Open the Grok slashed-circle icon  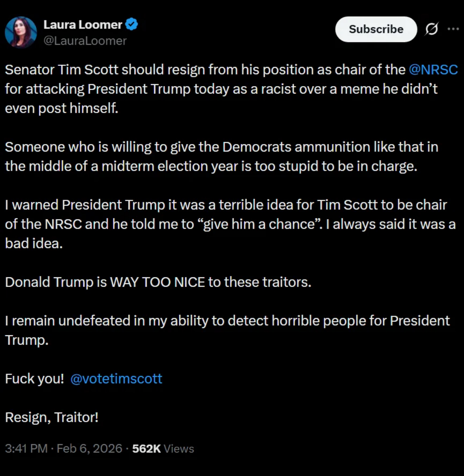click(431, 29)
